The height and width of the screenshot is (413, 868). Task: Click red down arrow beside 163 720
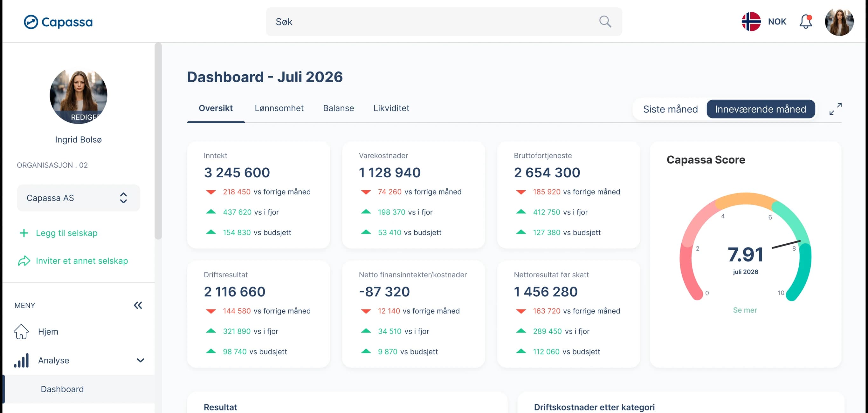pos(521,311)
